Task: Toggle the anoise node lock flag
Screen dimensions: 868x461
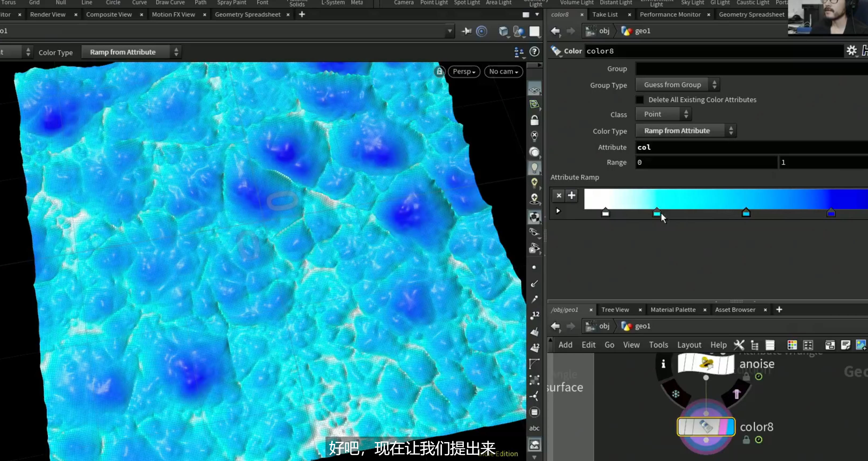Action: click(746, 377)
